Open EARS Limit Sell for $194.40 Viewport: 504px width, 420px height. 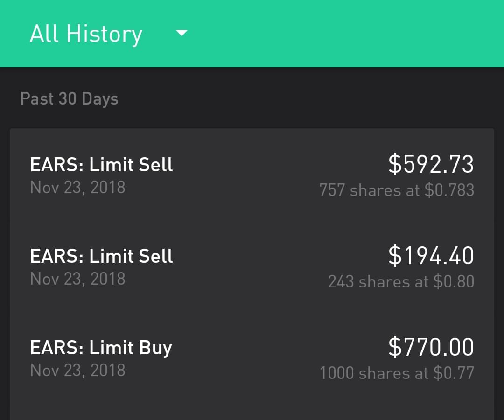(x=252, y=267)
